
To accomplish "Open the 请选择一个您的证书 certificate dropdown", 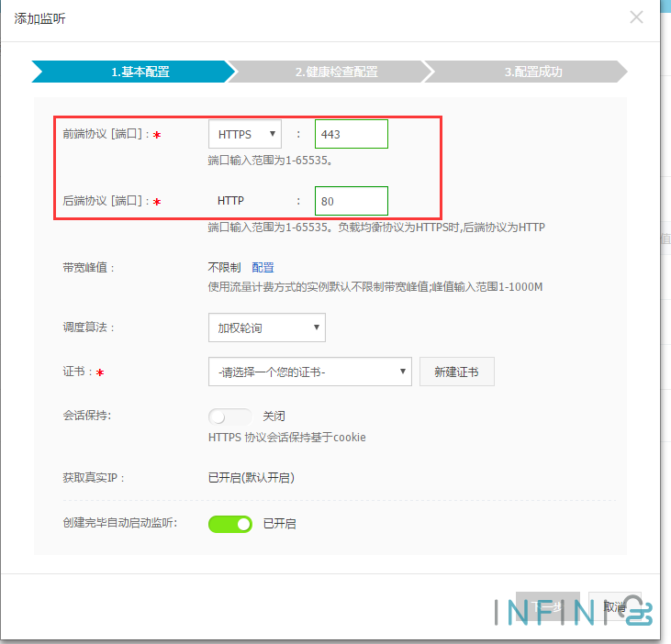I will [309, 372].
